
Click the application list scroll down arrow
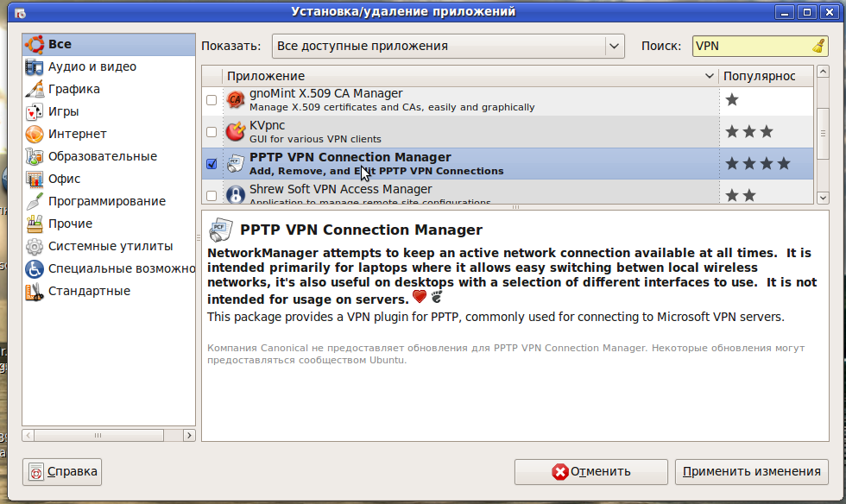(x=823, y=198)
